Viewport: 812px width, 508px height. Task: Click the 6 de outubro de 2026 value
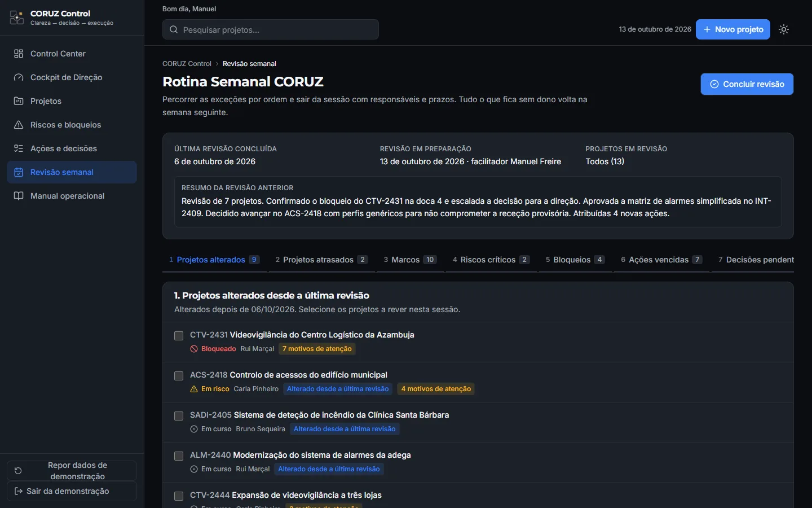[215, 161]
